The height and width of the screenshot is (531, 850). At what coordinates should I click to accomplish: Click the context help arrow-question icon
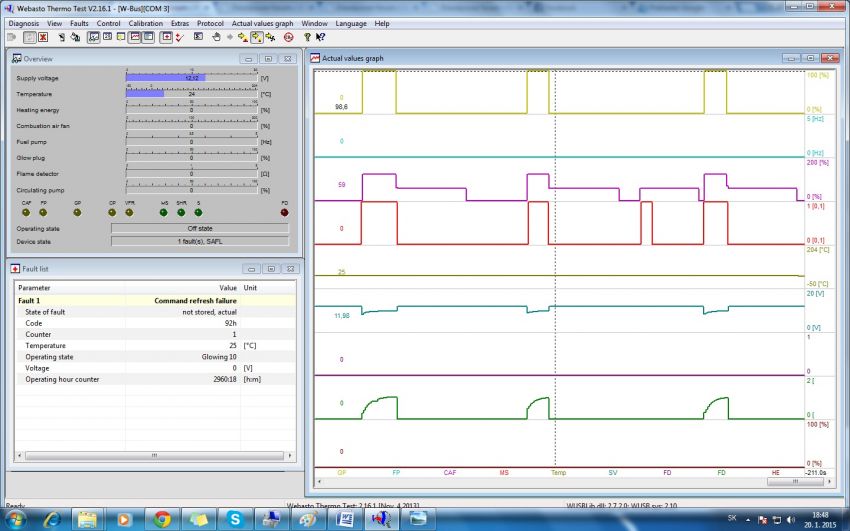[320, 37]
